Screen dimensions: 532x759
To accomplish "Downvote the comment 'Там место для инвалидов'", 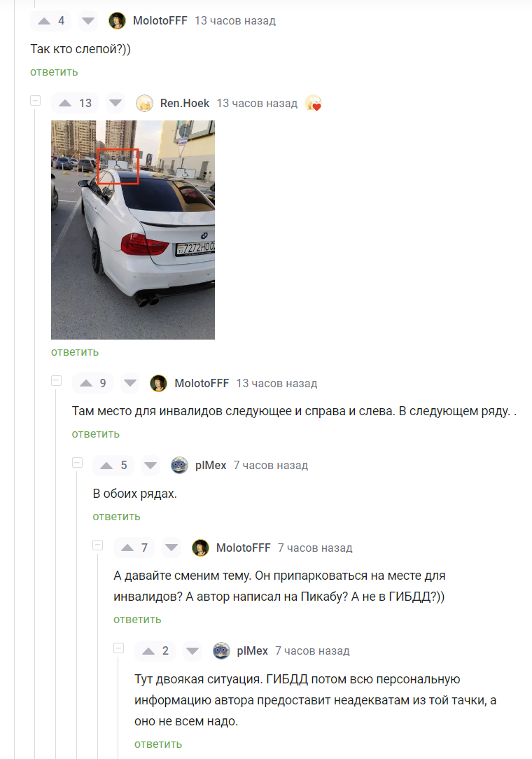I will coord(129,384).
